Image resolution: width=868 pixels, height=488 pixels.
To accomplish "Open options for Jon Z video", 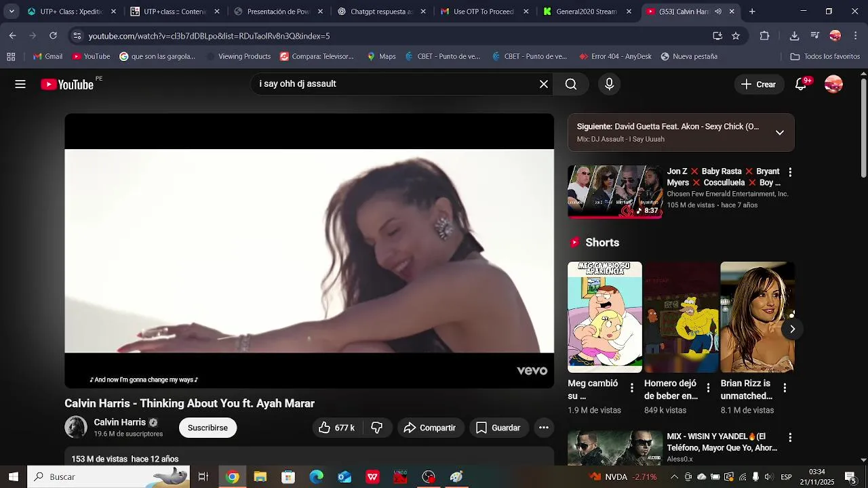I will pos(789,172).
